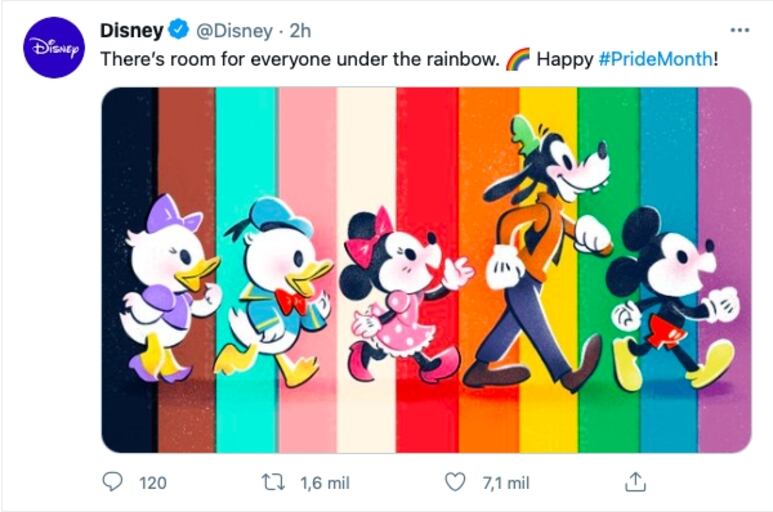Click the rainbow emoji in the tweet
This screenshot has width=773, height=512.
coord(518,59)
